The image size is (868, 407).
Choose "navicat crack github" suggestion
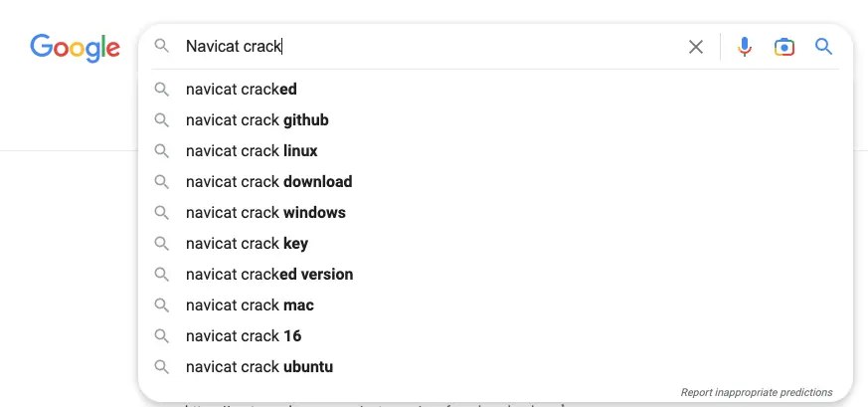click(x=257, y=120)
